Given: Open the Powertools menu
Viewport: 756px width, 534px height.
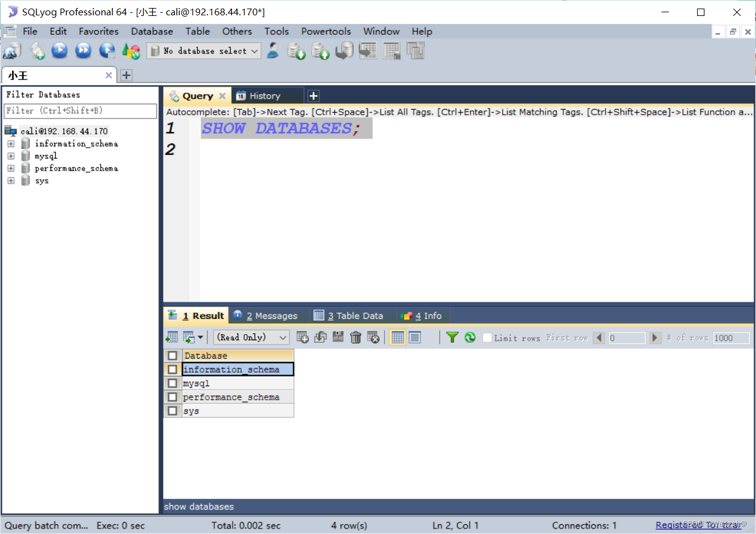Looking at the screenshot, I should pos(326,31).
